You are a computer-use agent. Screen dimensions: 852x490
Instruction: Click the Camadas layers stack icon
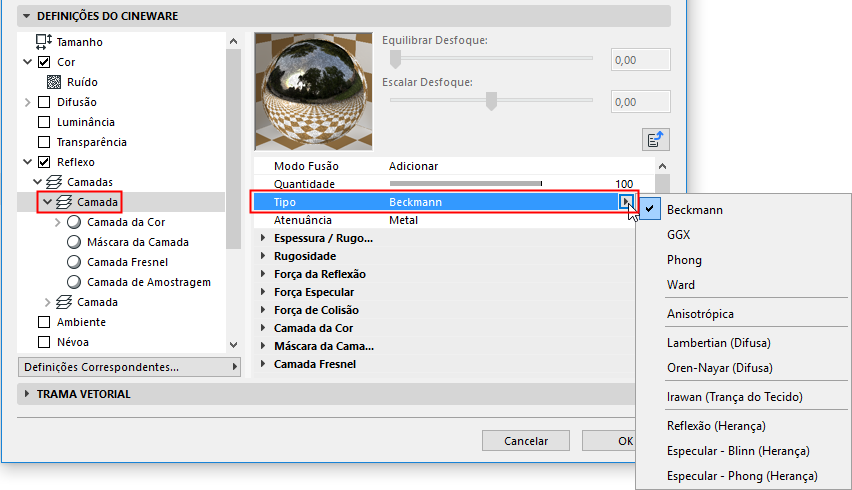(54, 182)
